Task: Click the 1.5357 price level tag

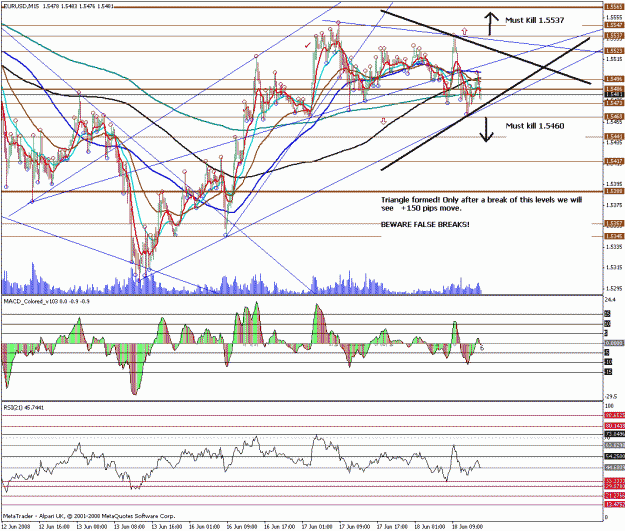Action: coord(614,224)
